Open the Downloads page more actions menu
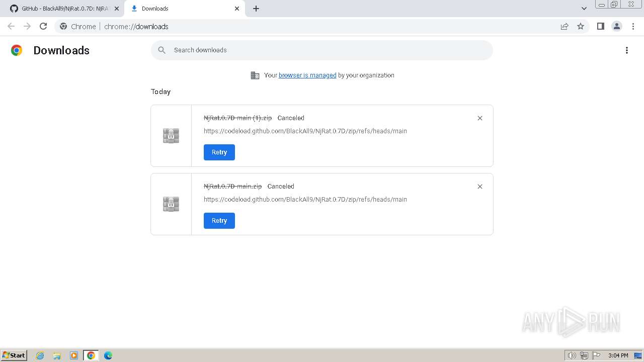This screenshot has width=644, height=362. [627, 50]
